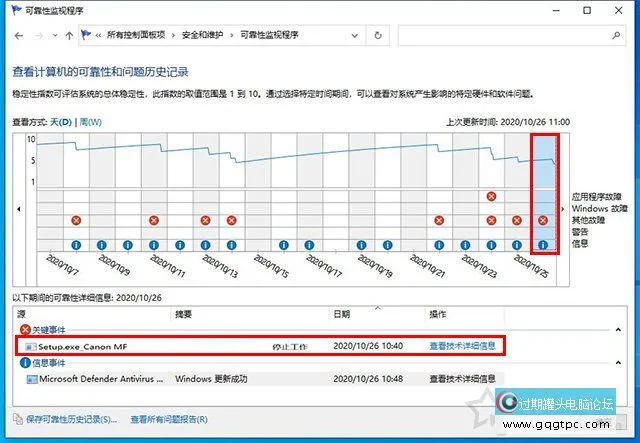This screenshot has width=640, height=443.
Task: Refresh the Reliability Monitor view
Action: [378, 36]
